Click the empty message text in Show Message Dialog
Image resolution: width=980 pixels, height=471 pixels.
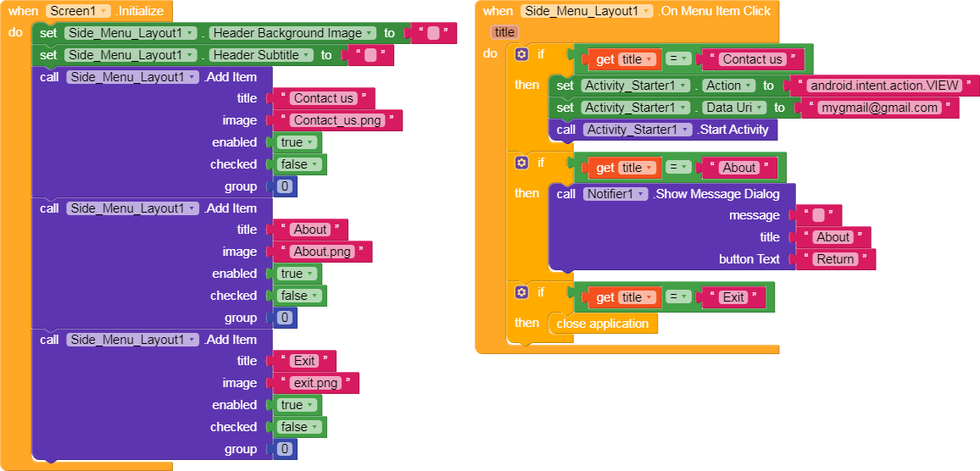click(x=818, y=215)
